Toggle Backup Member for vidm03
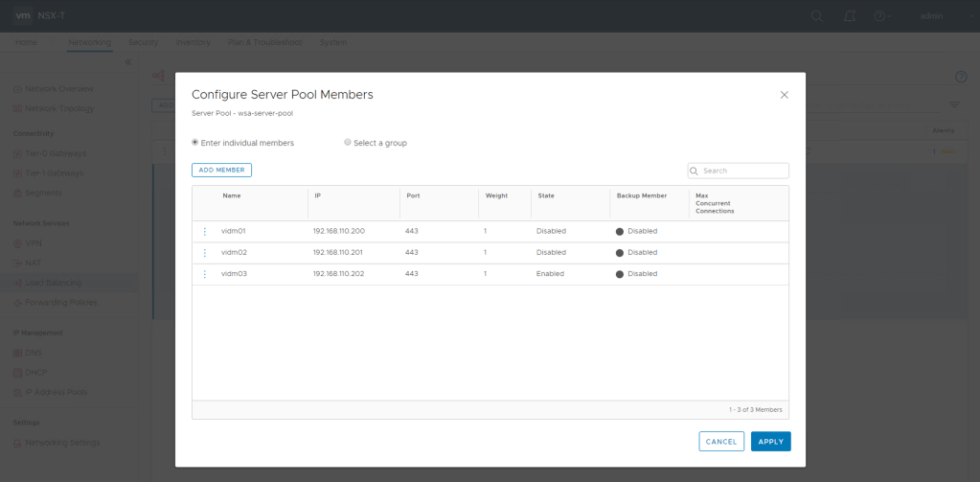The width and height of the screenshot is (980, 482). point(620,273)
